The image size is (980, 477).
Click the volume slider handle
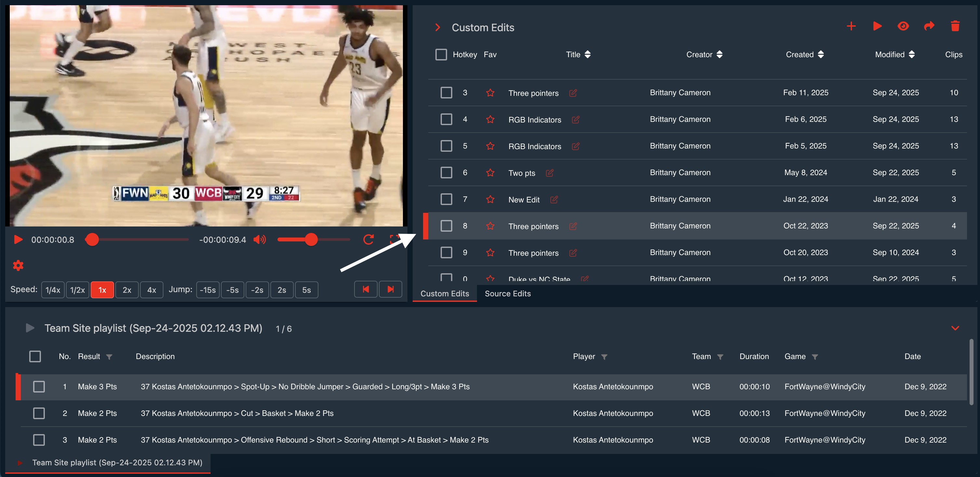311,240
